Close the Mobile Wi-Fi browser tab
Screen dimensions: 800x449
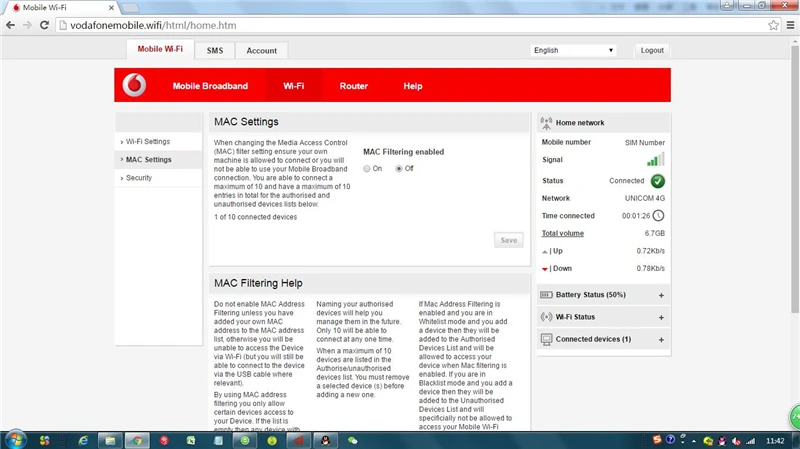[111, 8]
